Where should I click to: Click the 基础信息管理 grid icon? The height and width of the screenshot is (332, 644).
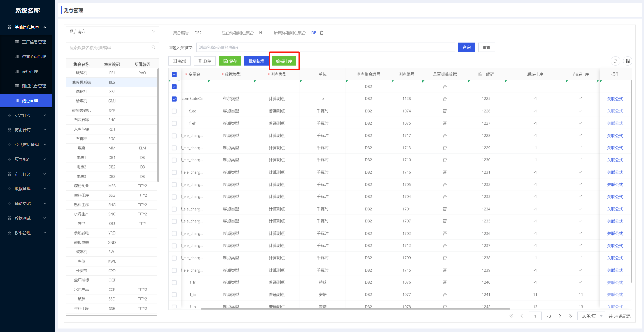(x=10, y=27)
